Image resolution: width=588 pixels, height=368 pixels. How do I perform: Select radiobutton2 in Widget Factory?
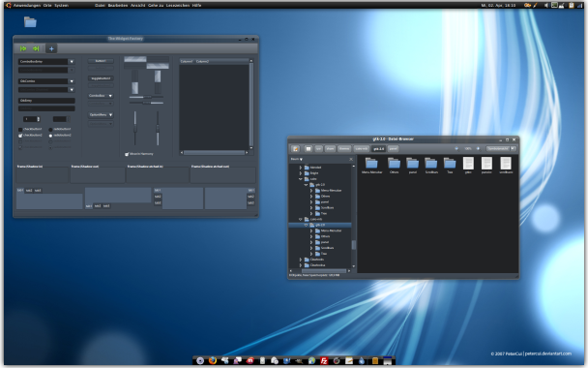(x=50, y=136)
